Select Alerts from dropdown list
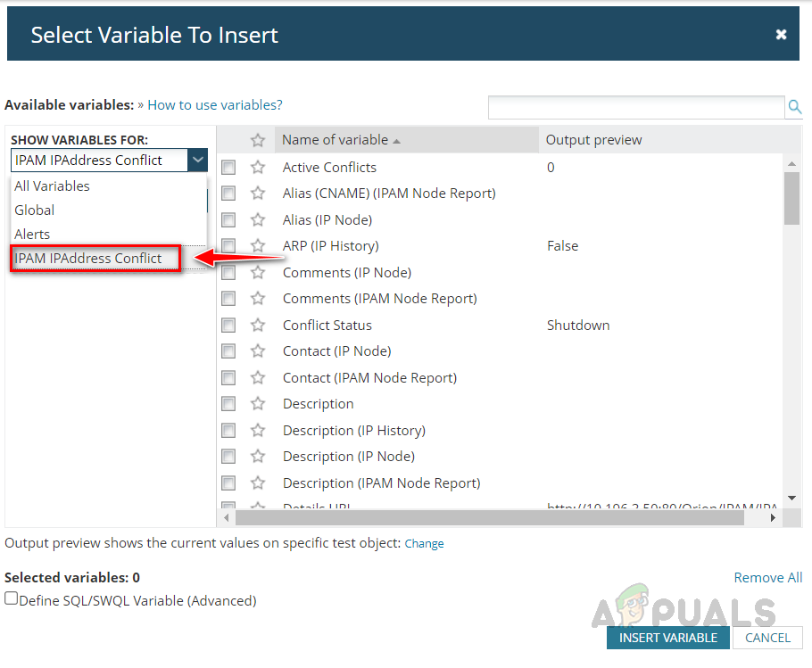This screenshot has height=668, width=812. tap(109, 234)
